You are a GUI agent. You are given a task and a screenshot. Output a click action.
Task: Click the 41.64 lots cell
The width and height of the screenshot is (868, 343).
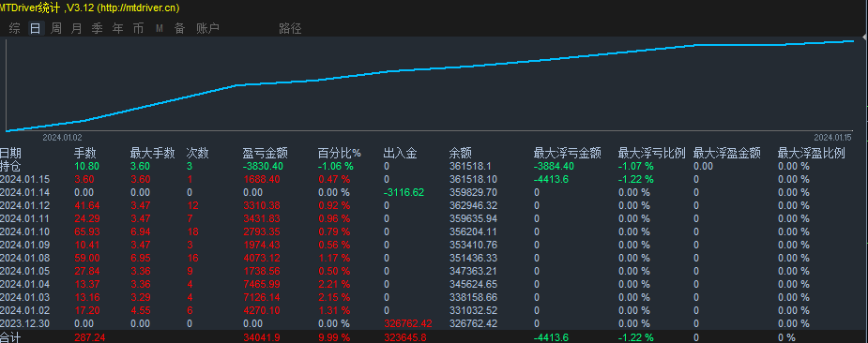[86, 205]
